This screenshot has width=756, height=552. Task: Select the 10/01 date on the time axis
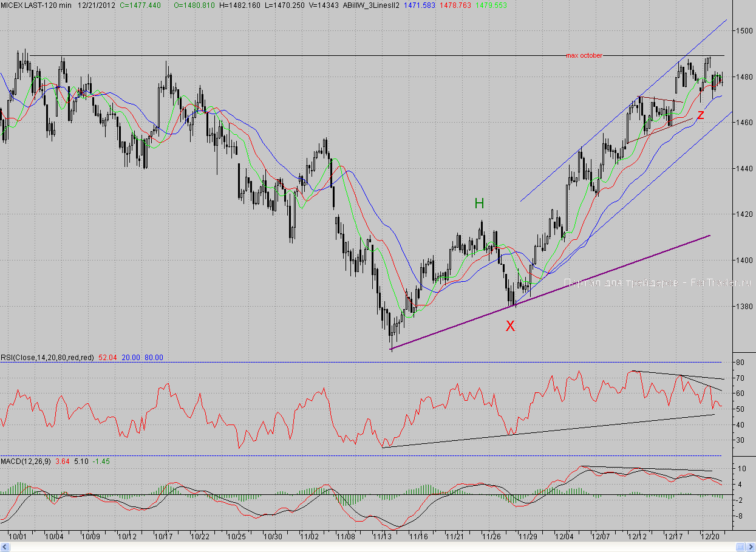(18, 537)
